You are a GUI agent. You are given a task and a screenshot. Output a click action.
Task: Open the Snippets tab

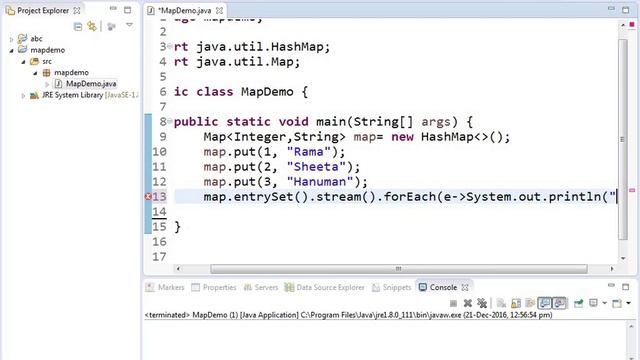pos(391,287)
